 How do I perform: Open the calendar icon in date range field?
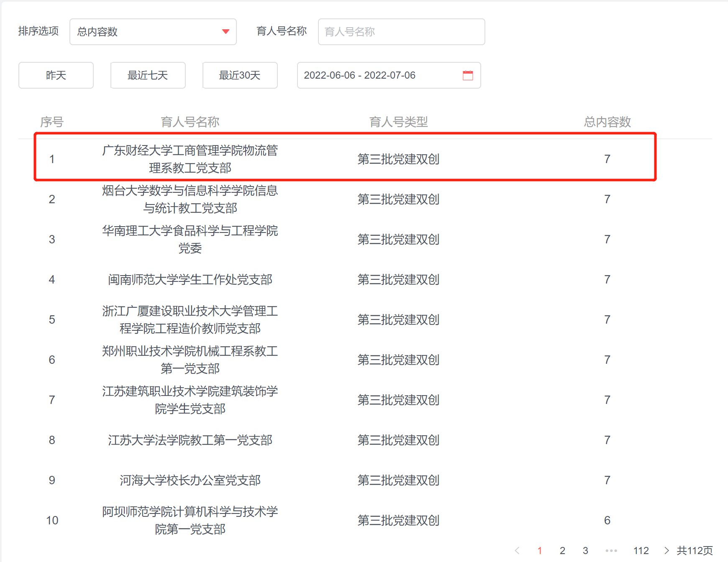click(467, 75)
